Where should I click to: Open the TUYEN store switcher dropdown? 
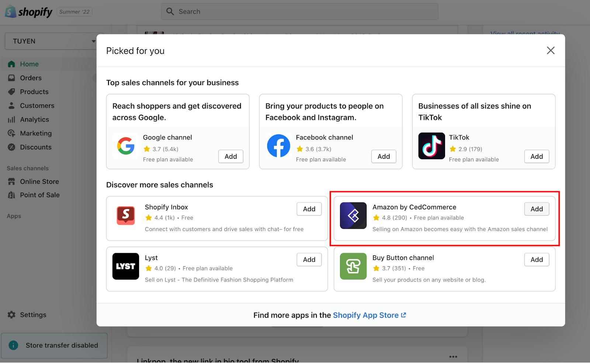[52, 41]
